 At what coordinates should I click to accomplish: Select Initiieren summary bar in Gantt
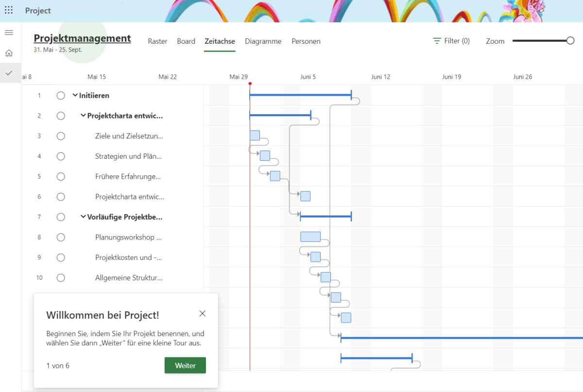coord(300,95)
